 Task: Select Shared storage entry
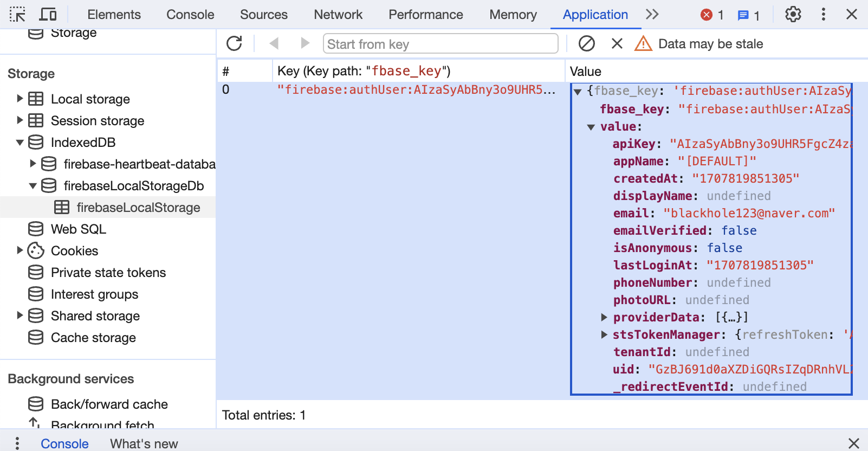point(95,316)
